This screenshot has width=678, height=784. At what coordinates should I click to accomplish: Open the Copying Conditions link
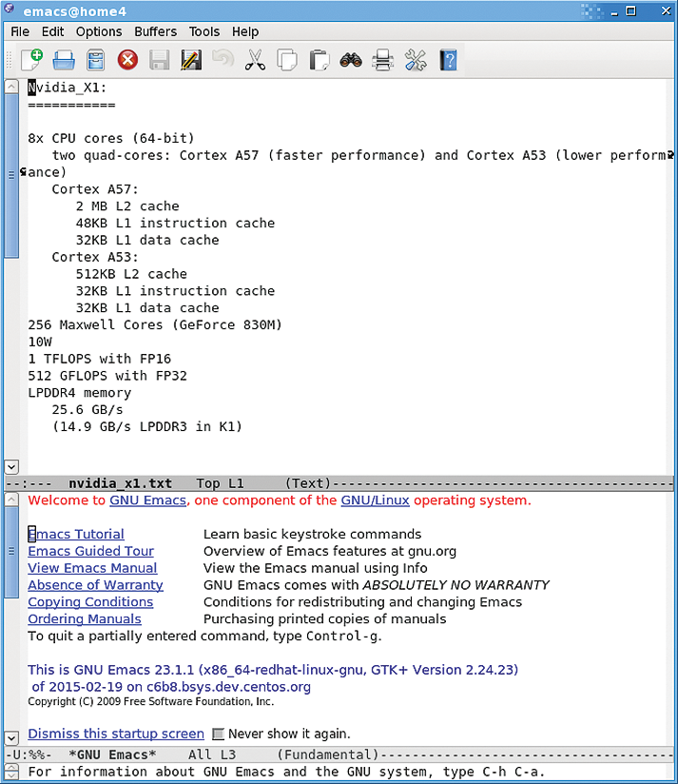(x=90, y=602)
